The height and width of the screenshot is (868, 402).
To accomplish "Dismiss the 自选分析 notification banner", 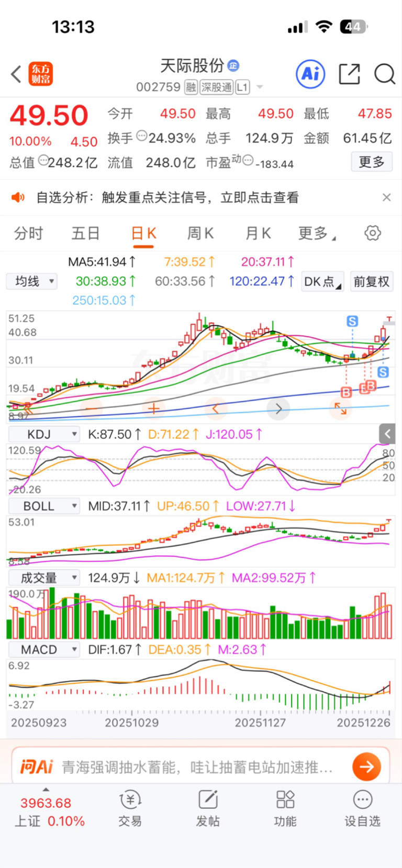I will tap(386, 197).
